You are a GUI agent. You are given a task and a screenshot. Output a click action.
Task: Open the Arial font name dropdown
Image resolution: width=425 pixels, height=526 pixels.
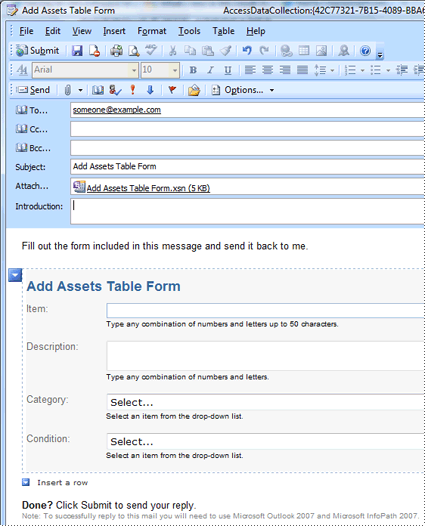[134, 70]
